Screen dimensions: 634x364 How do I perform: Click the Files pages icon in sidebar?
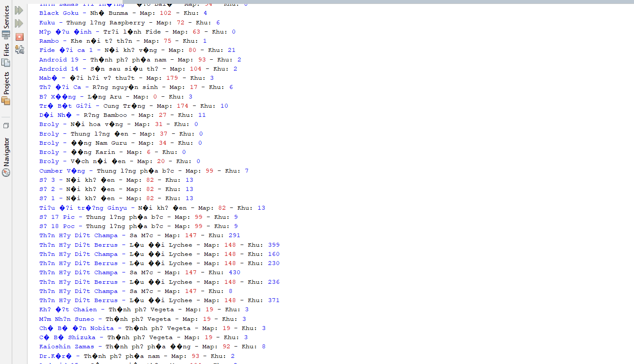(x=6, y=62)
